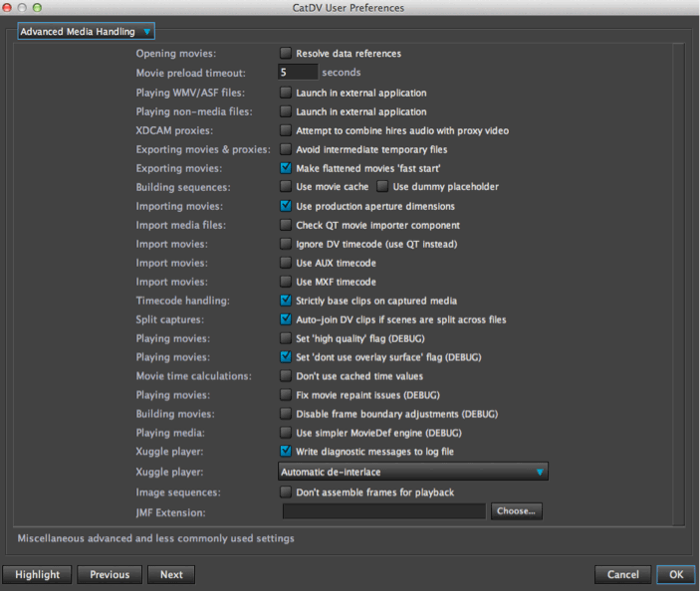700x592 pixels.
Task: Uncheck Set 'dont use overlay surface' flag
Action: (286, 357)
